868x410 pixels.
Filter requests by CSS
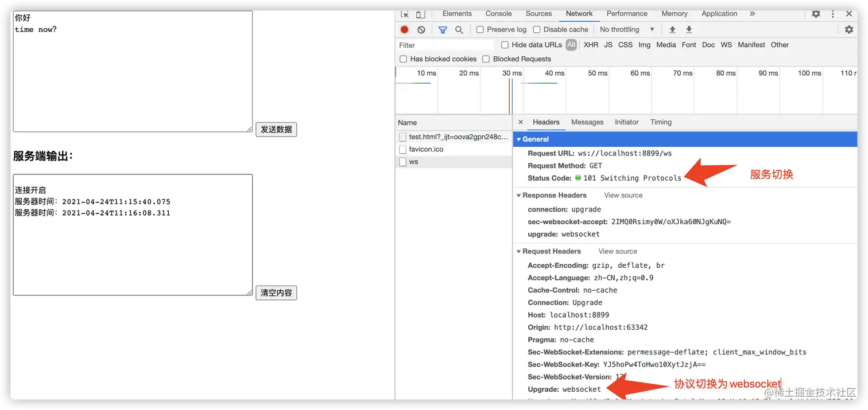625,45
